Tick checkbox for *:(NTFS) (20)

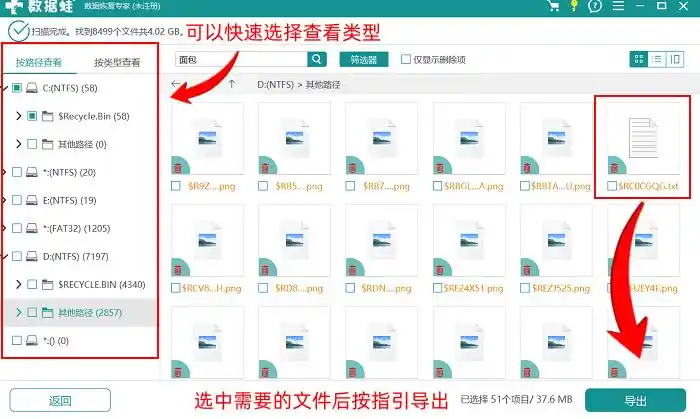pyautogui.click(x=17, y=172)
